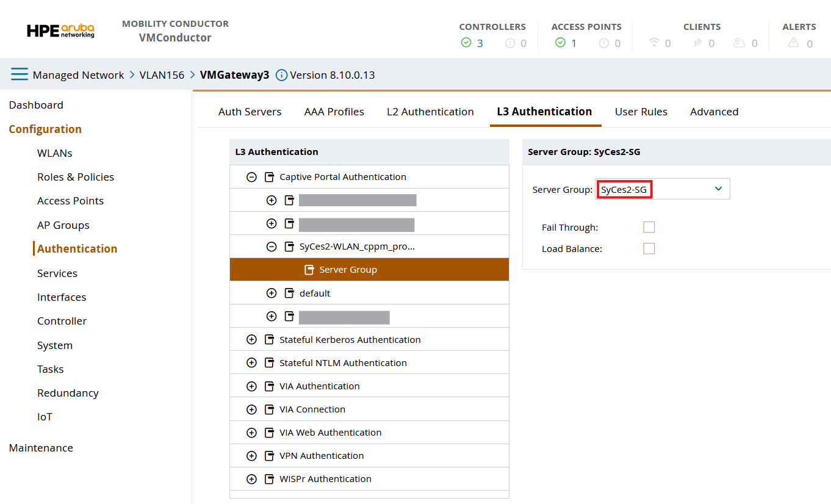Enable the Load Balance checkbox
Viewport: 831px width, 504px height.
(649, 249)
